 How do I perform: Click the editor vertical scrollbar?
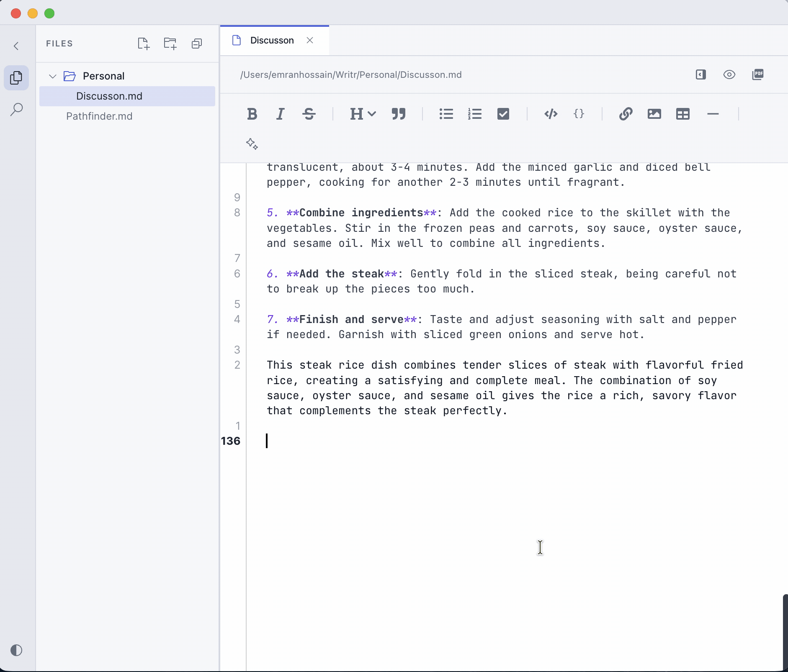[x=785, y=632]
